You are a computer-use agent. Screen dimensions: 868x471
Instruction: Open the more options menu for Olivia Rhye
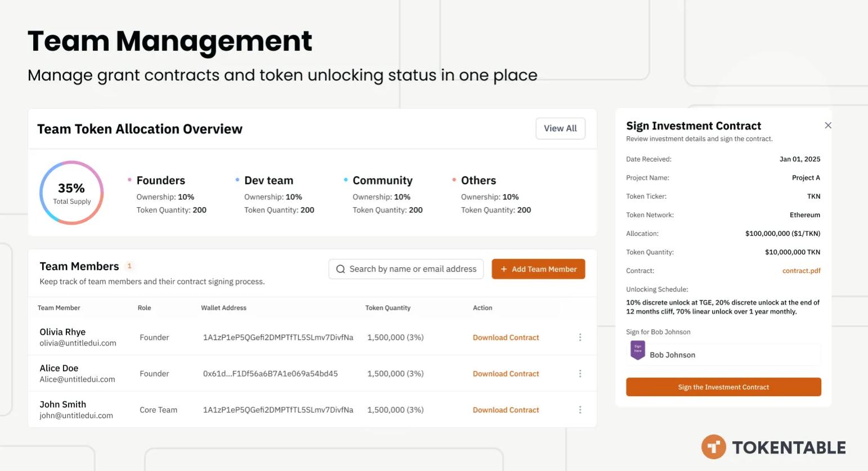(580, 338)
